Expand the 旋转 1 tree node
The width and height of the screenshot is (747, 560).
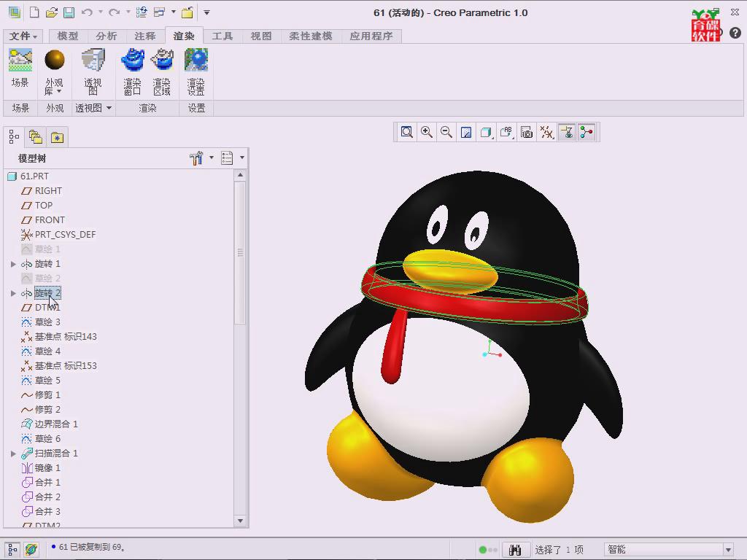pos(13,264)
